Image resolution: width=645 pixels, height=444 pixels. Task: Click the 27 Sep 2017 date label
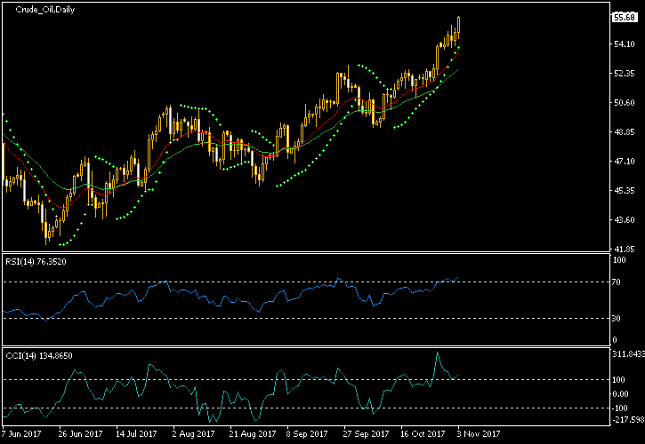[366, 434]
